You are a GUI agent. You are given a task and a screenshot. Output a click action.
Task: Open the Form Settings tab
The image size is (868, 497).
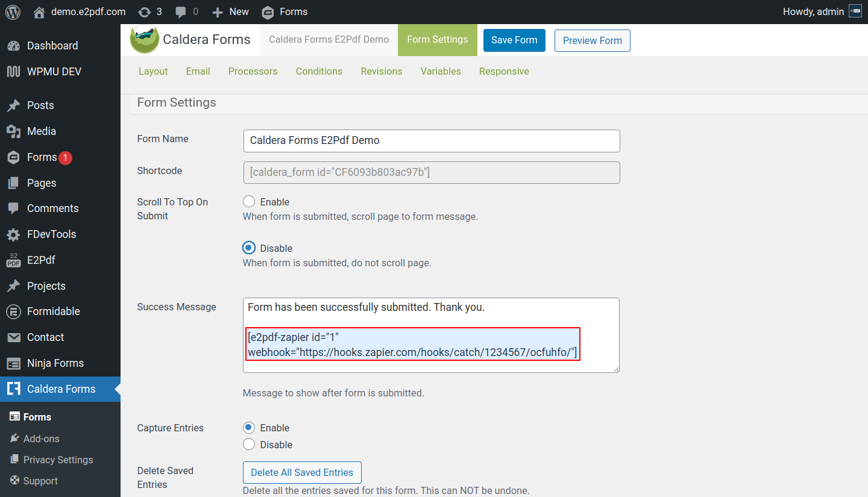coord(437,40)
